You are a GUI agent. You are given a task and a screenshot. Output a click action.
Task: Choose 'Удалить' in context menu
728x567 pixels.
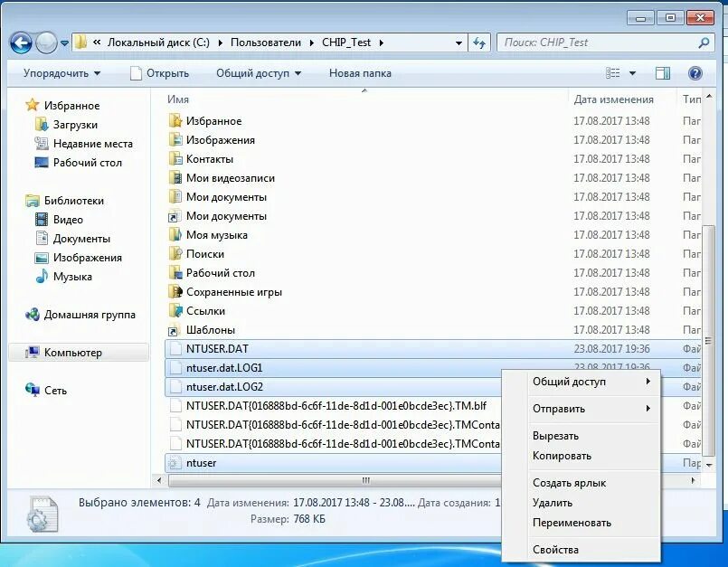click(x=581, y=504)
